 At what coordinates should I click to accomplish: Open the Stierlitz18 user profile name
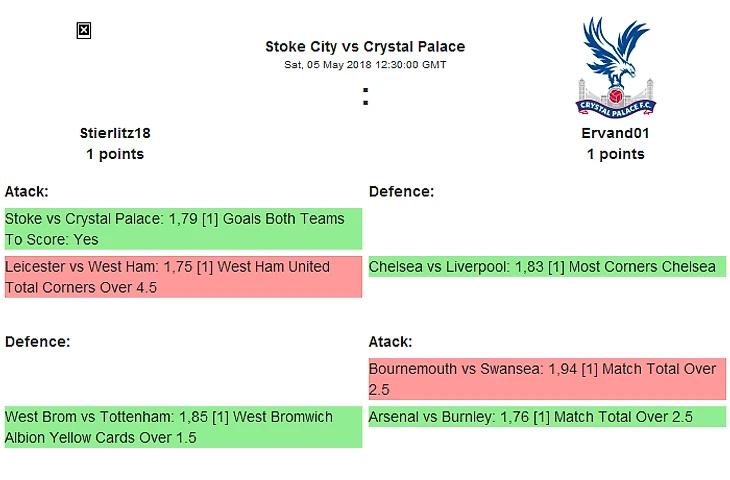pos(115,132)
